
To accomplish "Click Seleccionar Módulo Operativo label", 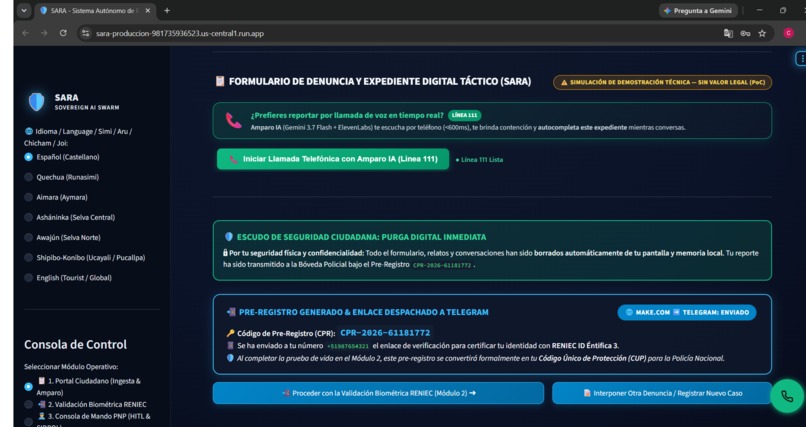I will point(71,367).
